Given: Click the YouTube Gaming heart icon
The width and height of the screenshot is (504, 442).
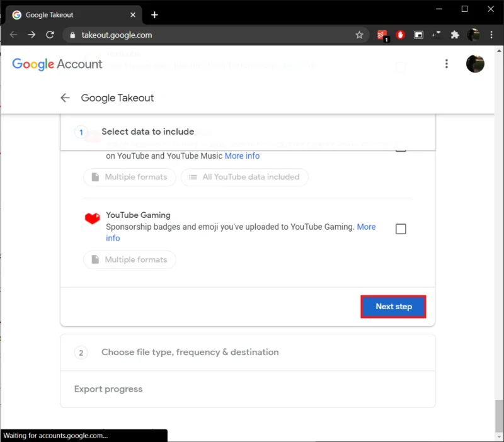Looking at the screenshot, I should 92,218.
